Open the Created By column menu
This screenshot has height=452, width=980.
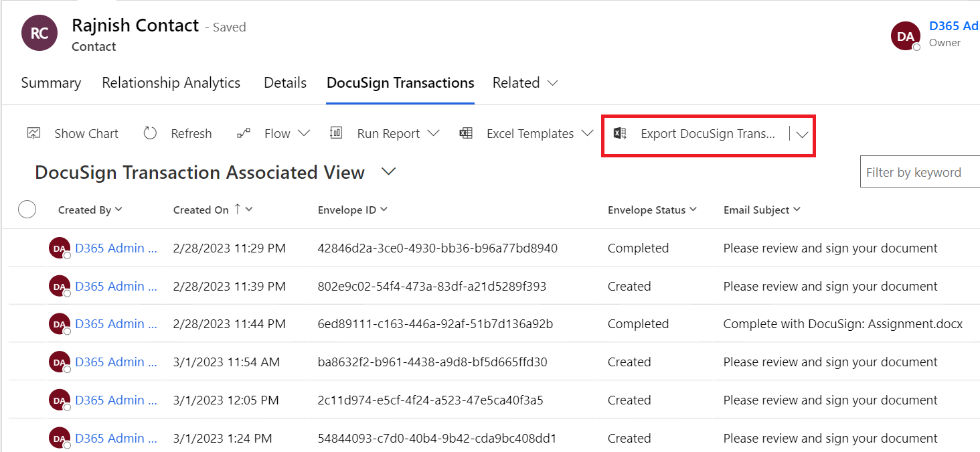coord(118,210)
